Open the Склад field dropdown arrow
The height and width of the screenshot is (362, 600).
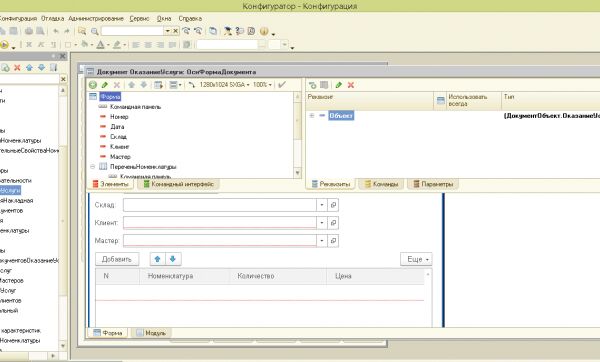point(322,205)
